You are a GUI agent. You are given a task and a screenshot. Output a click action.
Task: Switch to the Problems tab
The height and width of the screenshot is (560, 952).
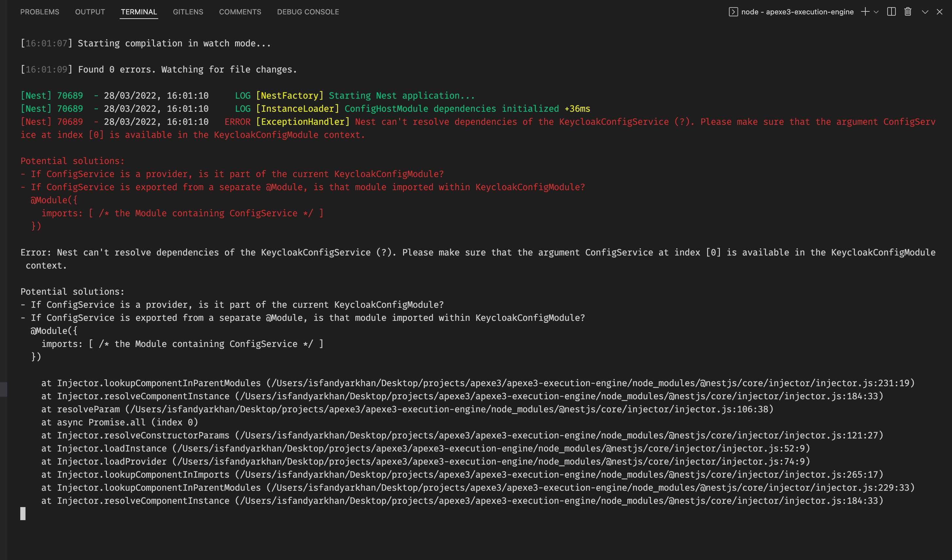click(x=40, y=12)
